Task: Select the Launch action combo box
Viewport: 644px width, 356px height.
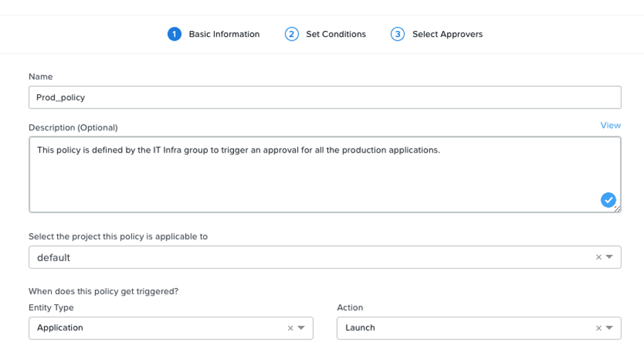Action: coord(479,328)
